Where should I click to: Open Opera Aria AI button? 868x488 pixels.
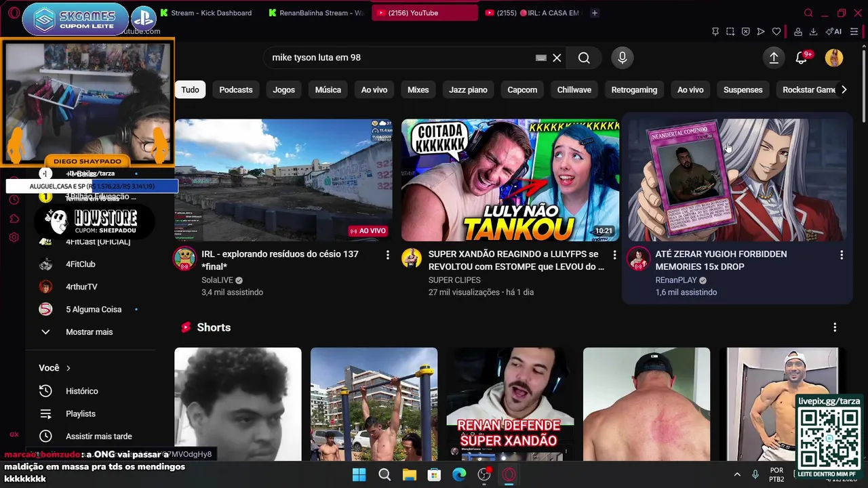[833, 32]
